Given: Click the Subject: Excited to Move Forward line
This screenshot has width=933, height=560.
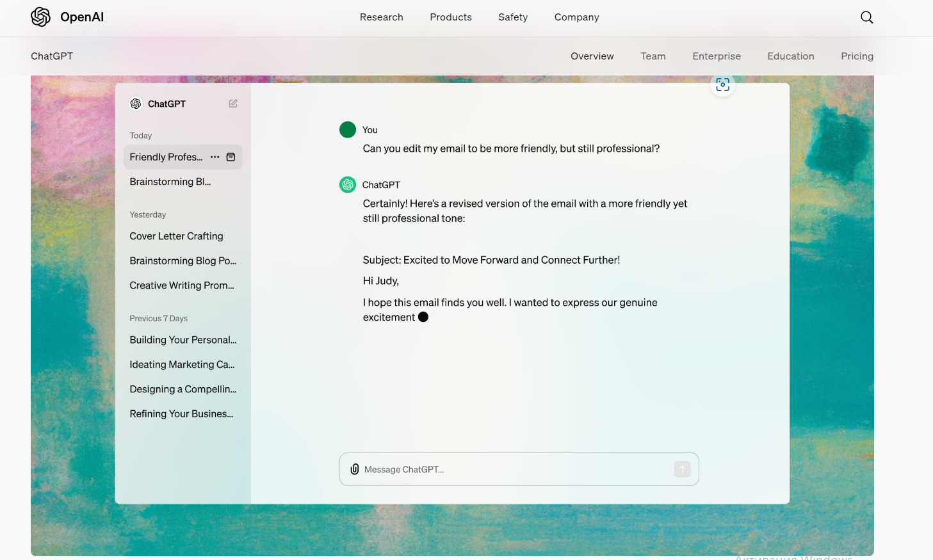Looking at the screenshot, I should pos(491,260).
